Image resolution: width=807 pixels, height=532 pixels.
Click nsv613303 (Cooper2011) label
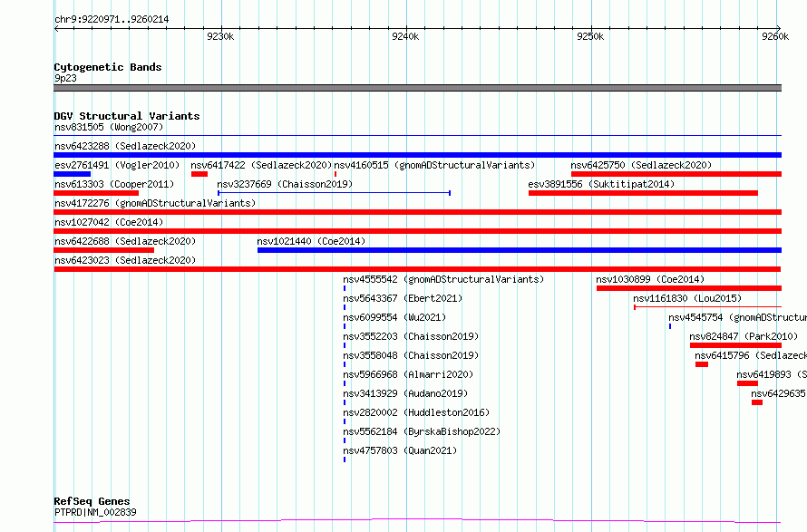(114, 184)
